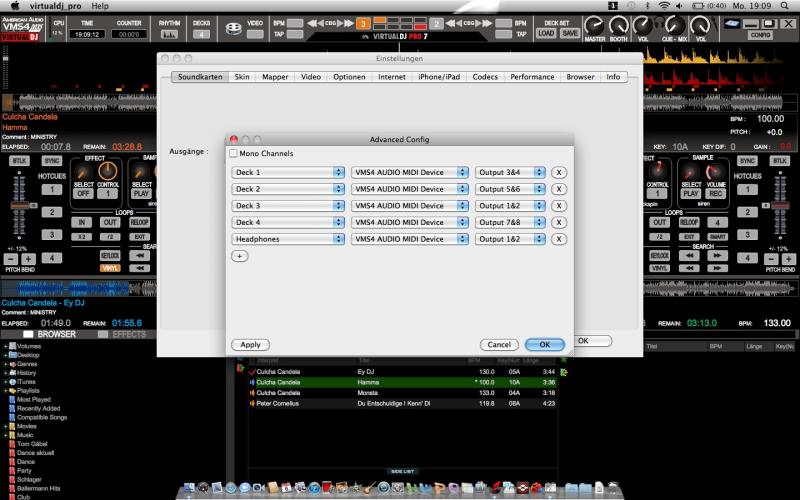The image size is (800, 500).
Task: Click left deck sample PLAY button
Action: pyautogui.click(x=141, y=193)
